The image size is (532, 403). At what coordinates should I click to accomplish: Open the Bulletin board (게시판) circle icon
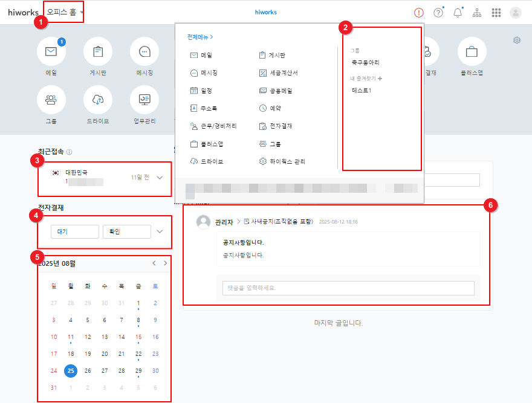(x=98, y=52)
